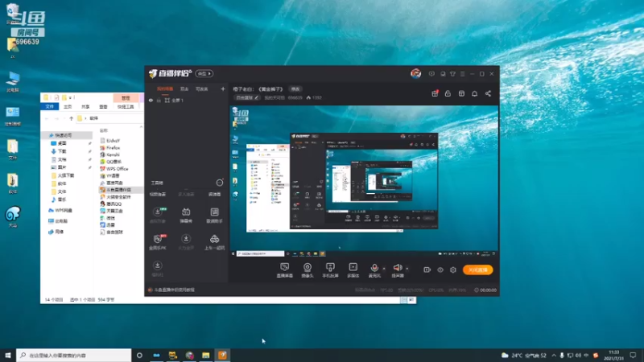Open the user avatar in title bar
The height and width of the screenshot is (362, 644).
[415, 73]
